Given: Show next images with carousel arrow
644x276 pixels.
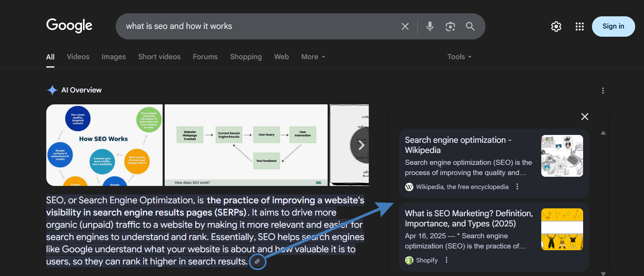Looking at the screenshot, I should (361, 145).
